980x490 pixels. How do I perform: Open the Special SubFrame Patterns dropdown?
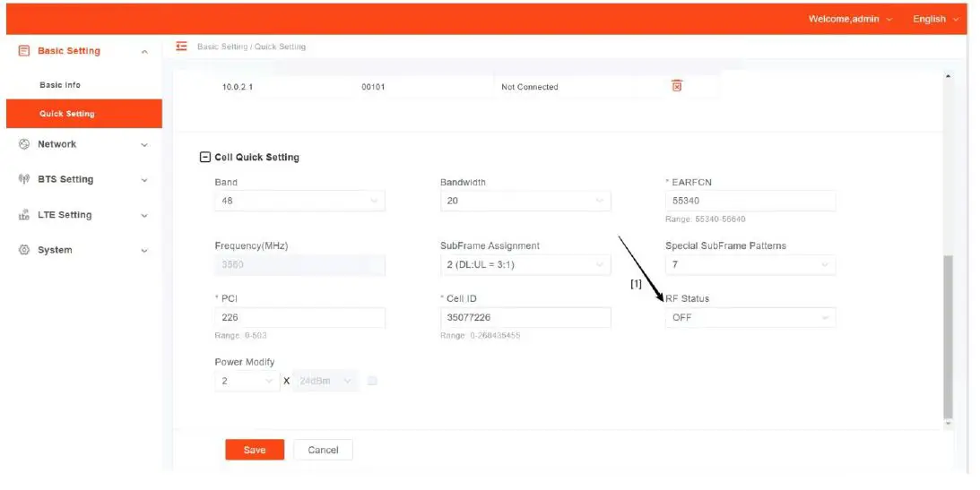tap(750, 264)
